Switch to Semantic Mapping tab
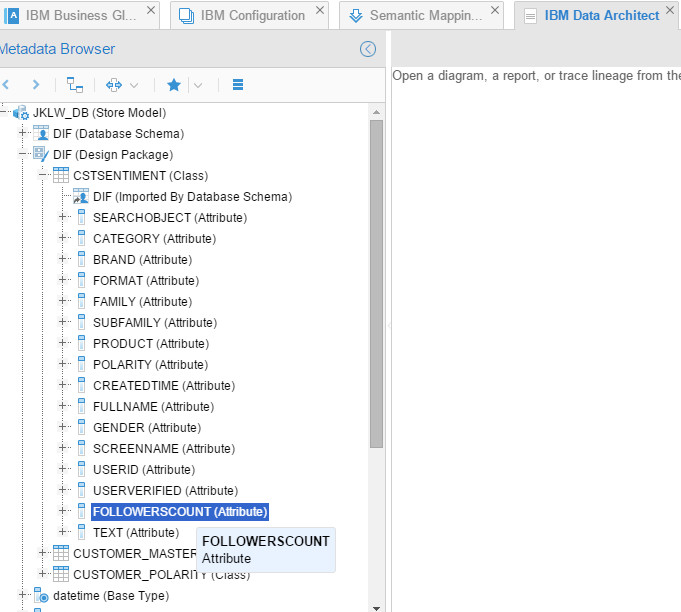The width and height of the screenshot is (681, 612). point(421,16)
